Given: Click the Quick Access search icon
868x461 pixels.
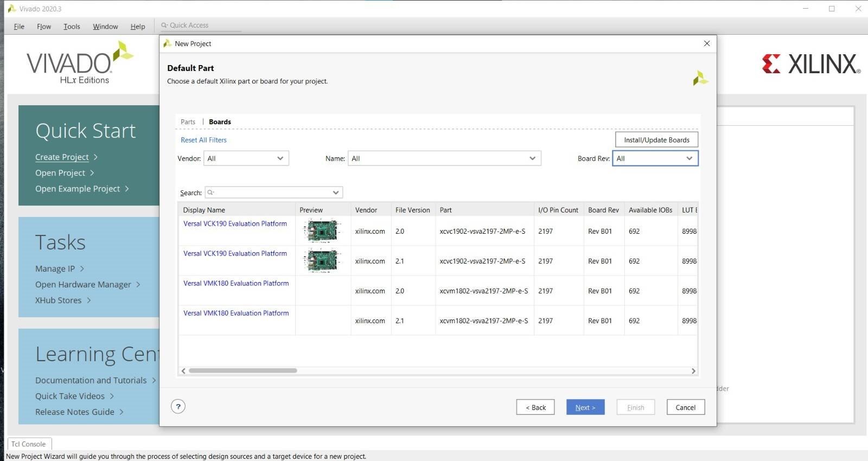Looking at the screenshot, I should (x=164, y=25).
